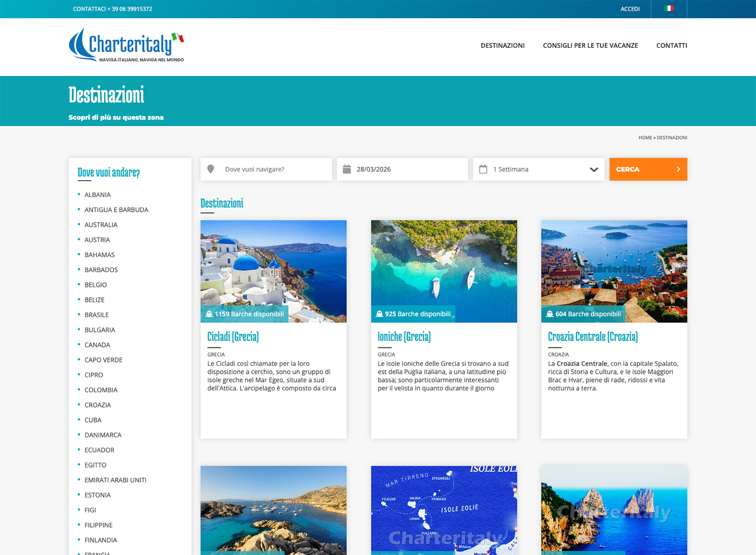Click boat icon on Croazia Centrale photo
The width and height of the screenshot is (756, 555).
(550, 314)
